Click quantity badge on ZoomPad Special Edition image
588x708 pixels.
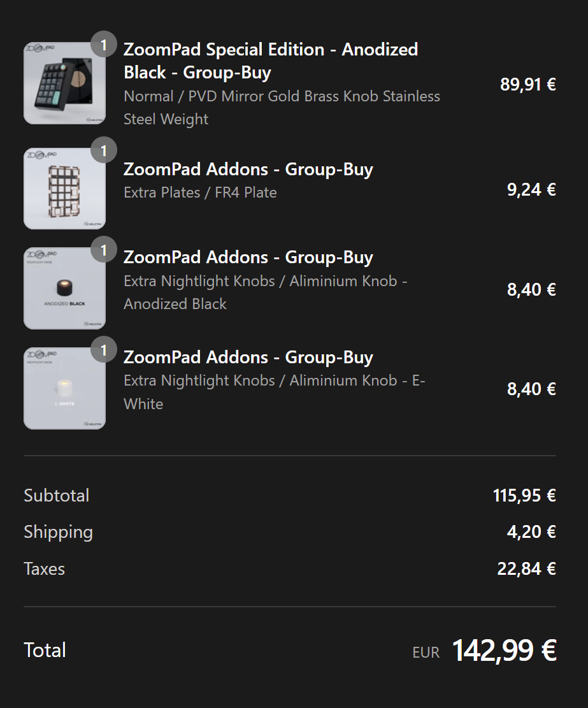click(104, 45)
